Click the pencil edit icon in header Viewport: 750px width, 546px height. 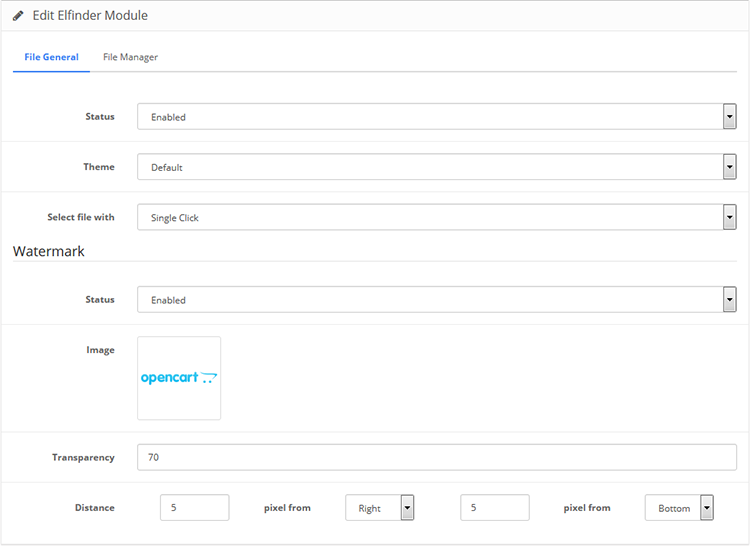[x=18, y=16]
